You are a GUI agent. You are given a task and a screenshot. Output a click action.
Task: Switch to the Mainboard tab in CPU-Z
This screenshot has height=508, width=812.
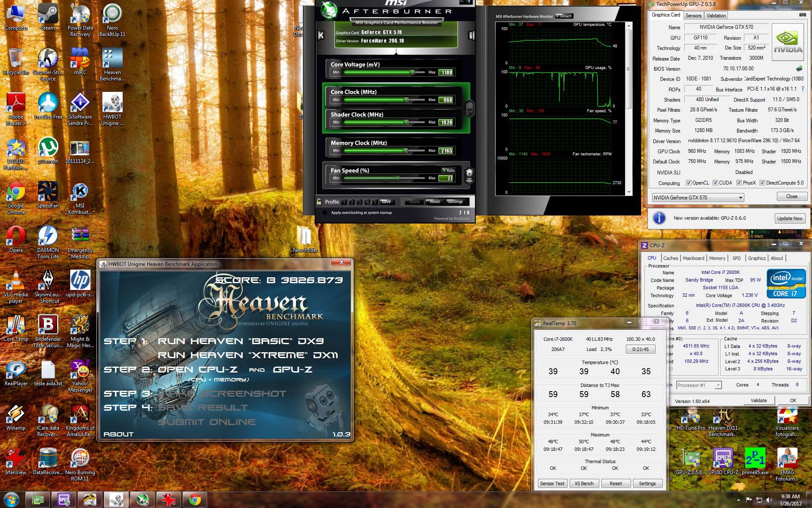tap(694, 258)
